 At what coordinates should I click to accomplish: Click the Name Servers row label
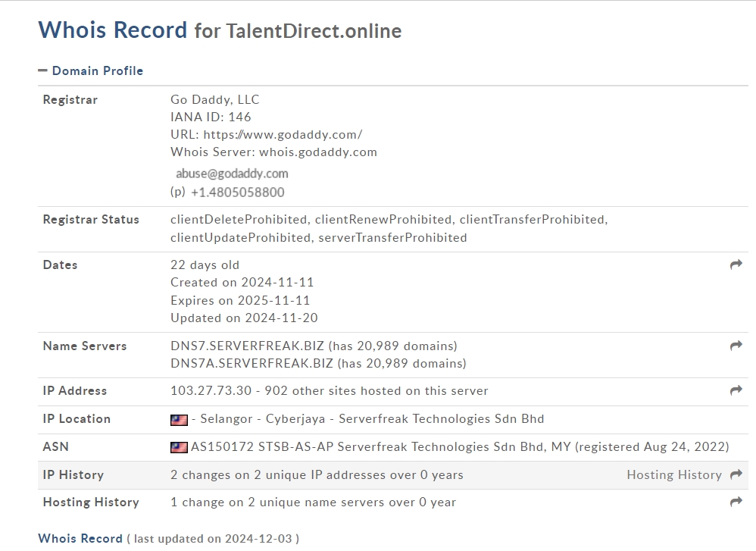point(84,346)
